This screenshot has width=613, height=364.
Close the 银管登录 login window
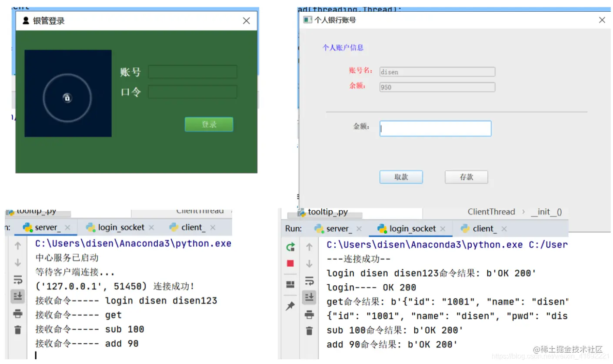(247, 20)
